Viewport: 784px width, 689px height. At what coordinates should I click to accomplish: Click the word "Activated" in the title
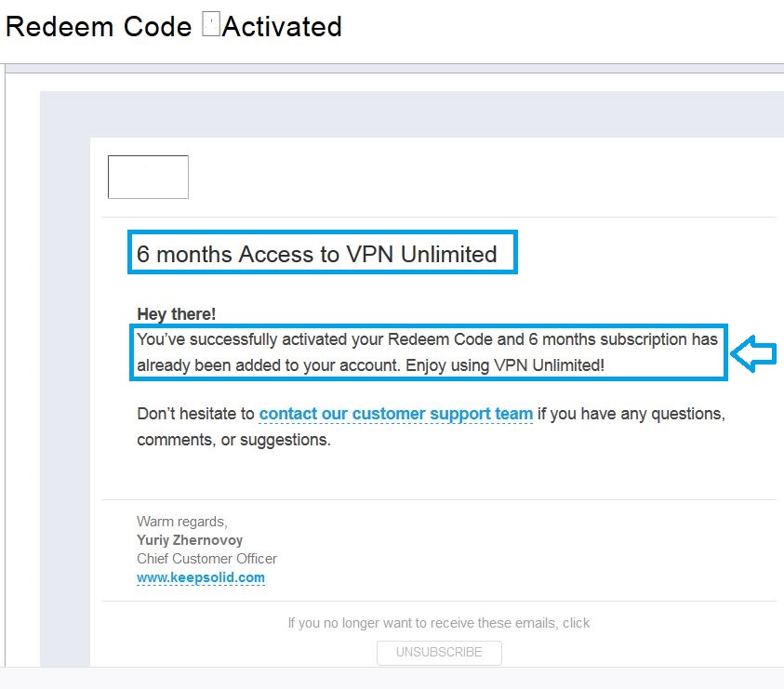click(x=282, y=26)
